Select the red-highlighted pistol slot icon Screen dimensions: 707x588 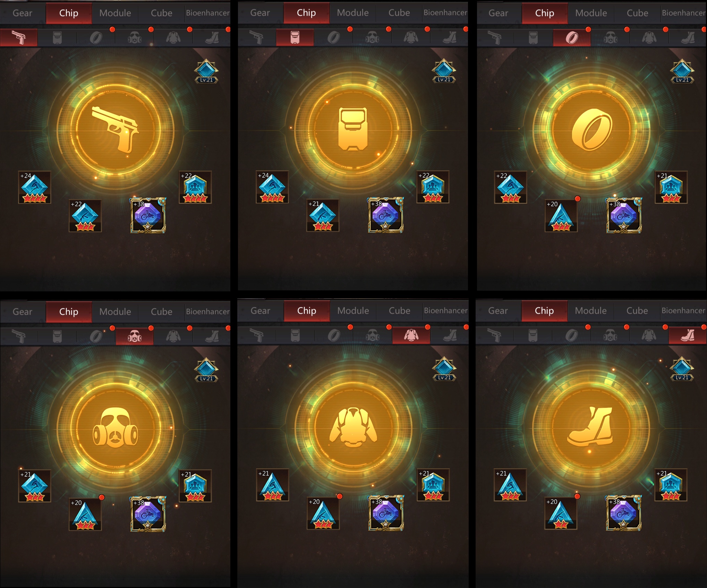pos(19,37)
